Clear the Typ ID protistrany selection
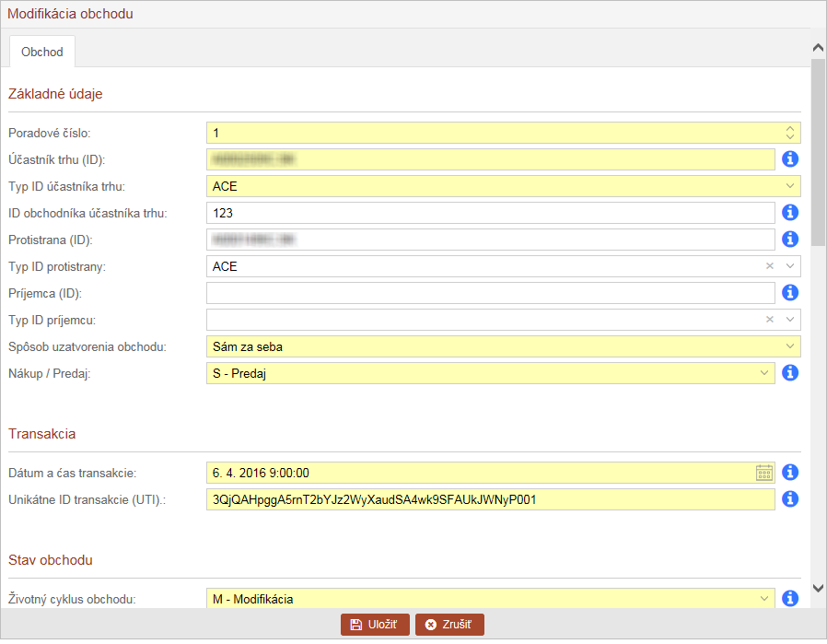 770,266
